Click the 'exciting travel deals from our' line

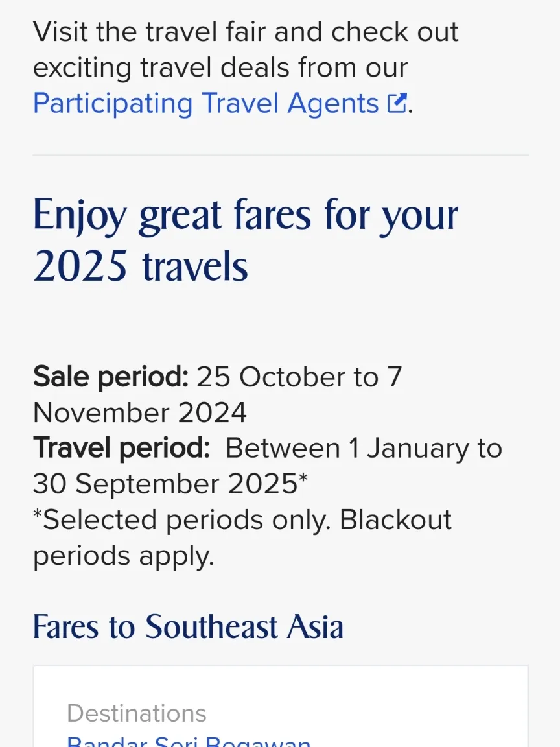pos(220,67)
